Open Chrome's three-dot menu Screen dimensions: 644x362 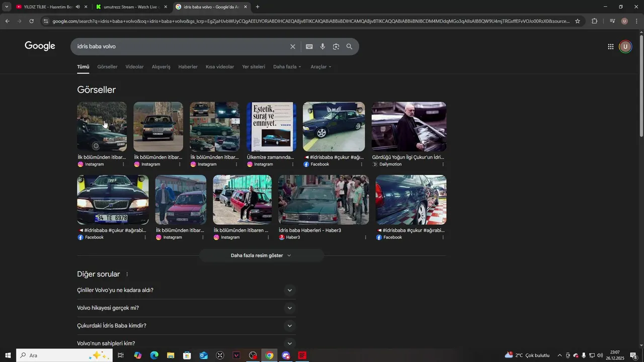(637, 21)
